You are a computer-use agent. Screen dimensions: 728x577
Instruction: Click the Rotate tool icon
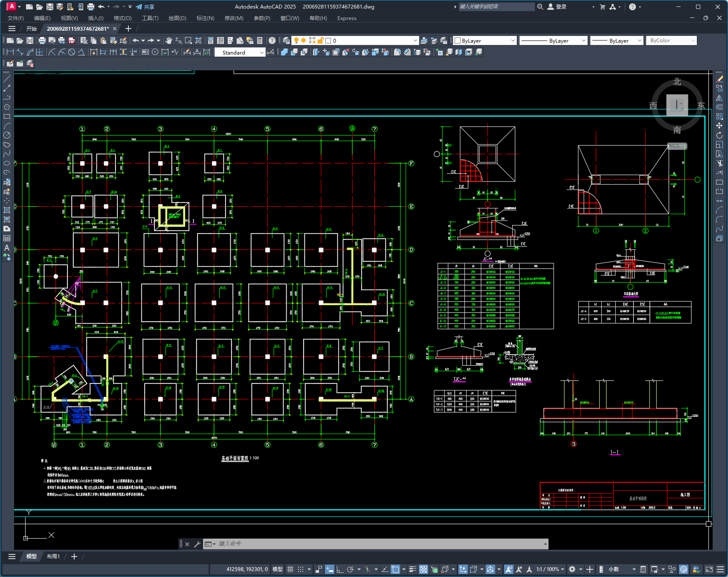(719, 135)
